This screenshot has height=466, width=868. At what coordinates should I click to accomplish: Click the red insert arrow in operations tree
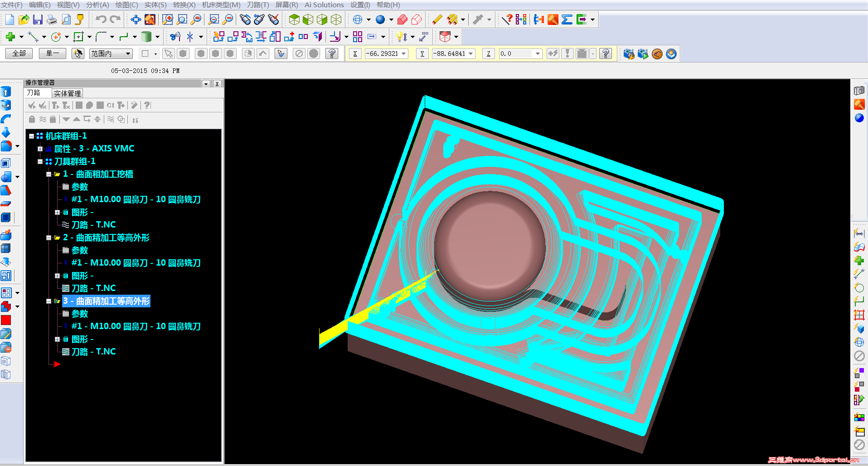57,364
